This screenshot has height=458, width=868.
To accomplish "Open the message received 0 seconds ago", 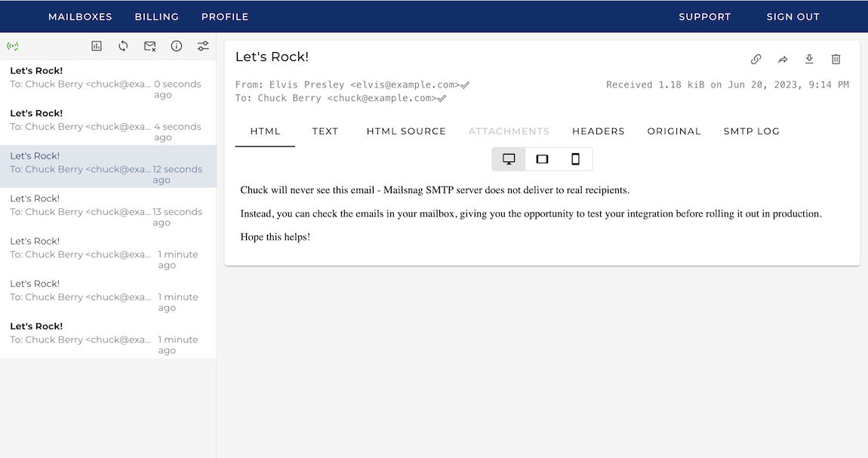I will click(108, 81).
